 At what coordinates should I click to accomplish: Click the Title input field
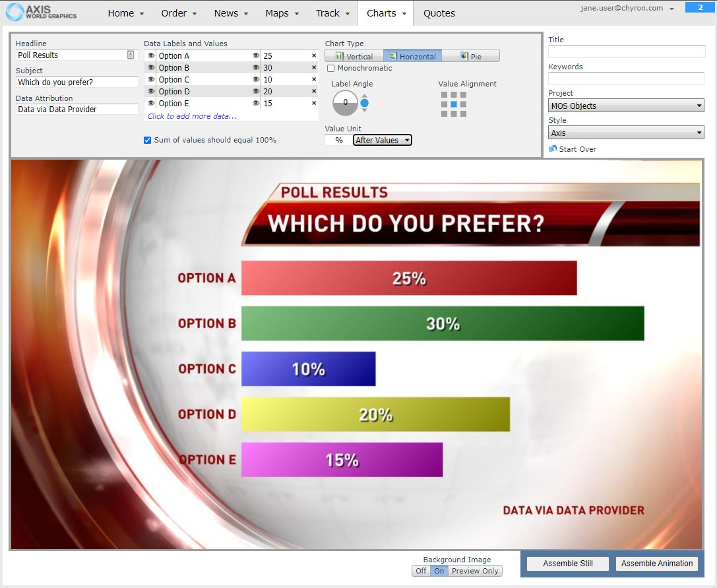click(627, 51)
